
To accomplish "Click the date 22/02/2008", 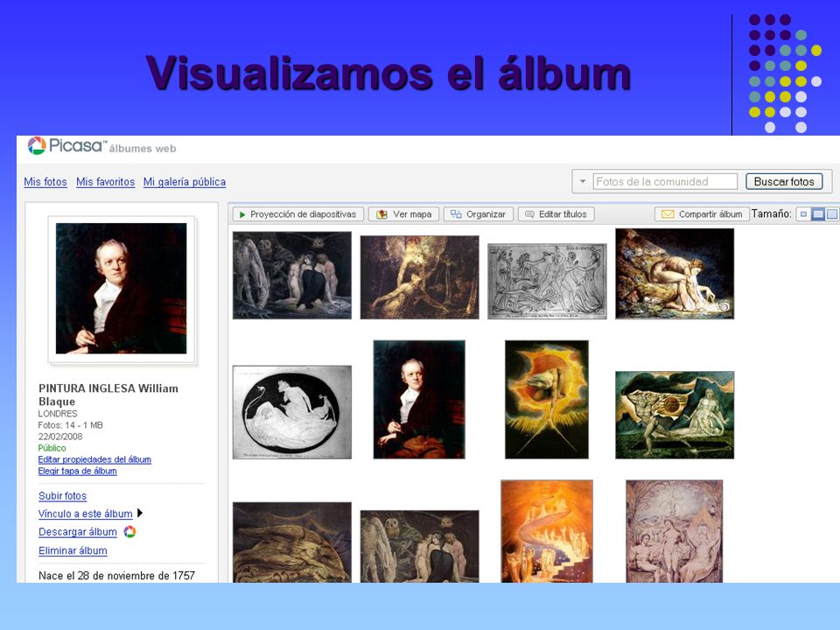I will click(60, 437).
